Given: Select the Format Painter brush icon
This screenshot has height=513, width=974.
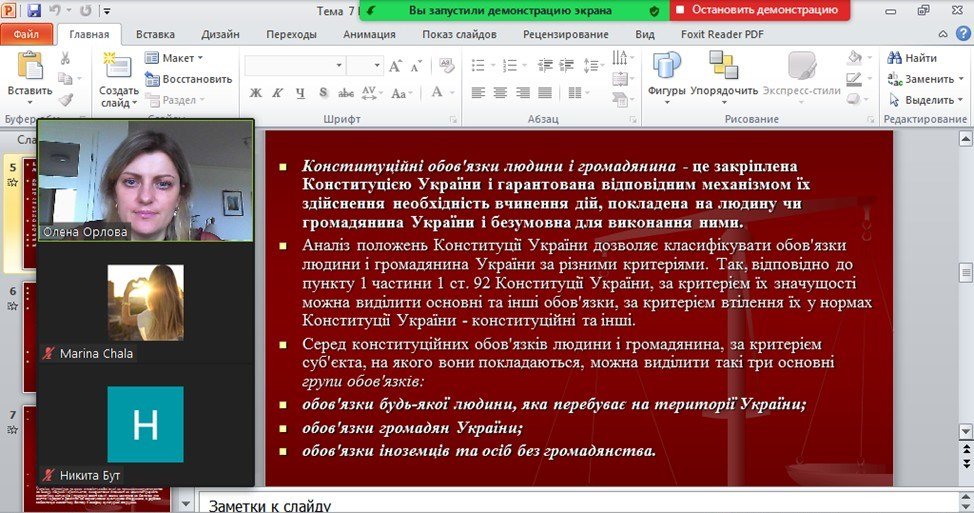Looking at the screenshot, I should pyautogui.click(x=66, y=99).
